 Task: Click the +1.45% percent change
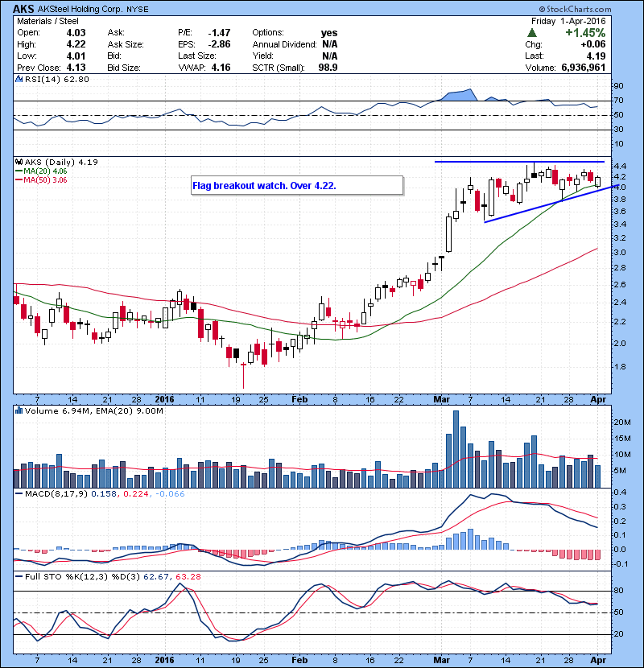pyautogui.click(x=585, y=33)
